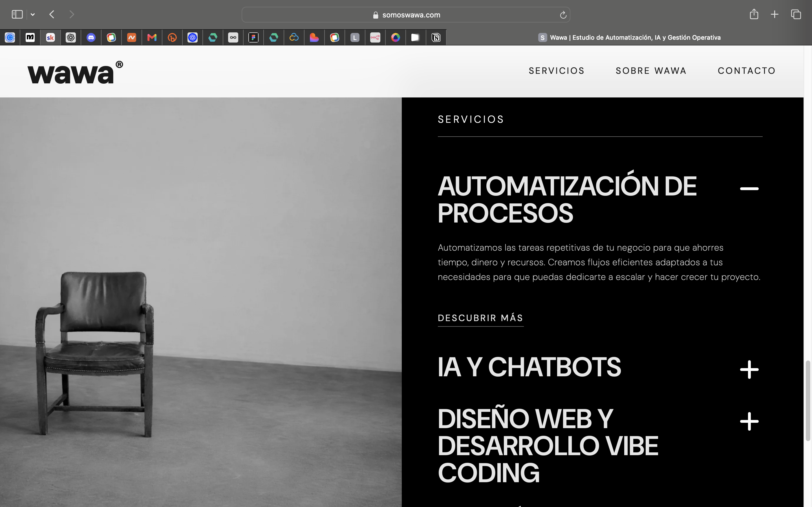This screenshot has width=812, height=507.
Task: Click the Descubrir Más link
Action: pos(480,318)
